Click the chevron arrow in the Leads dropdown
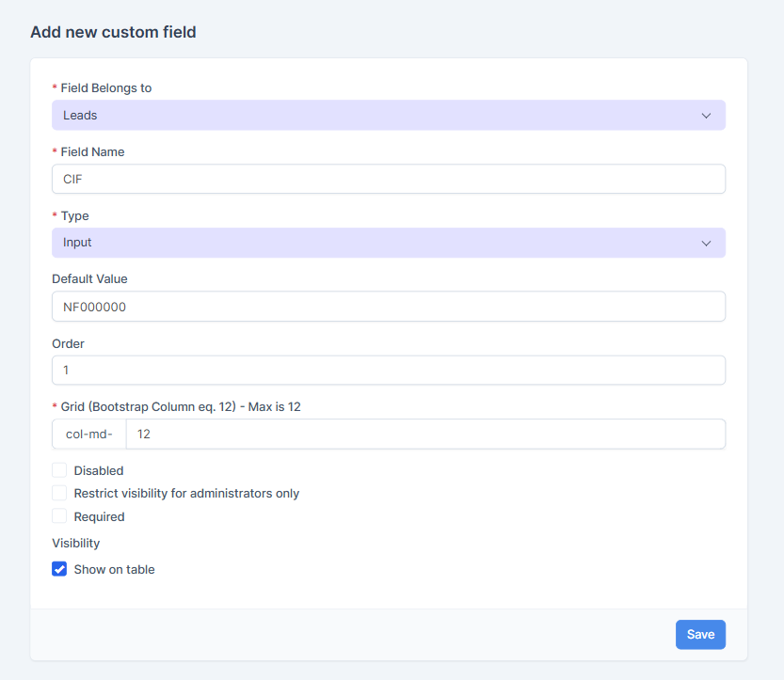Image resolution: width=784 pixels, height=680 pixels. pos(706,116)
